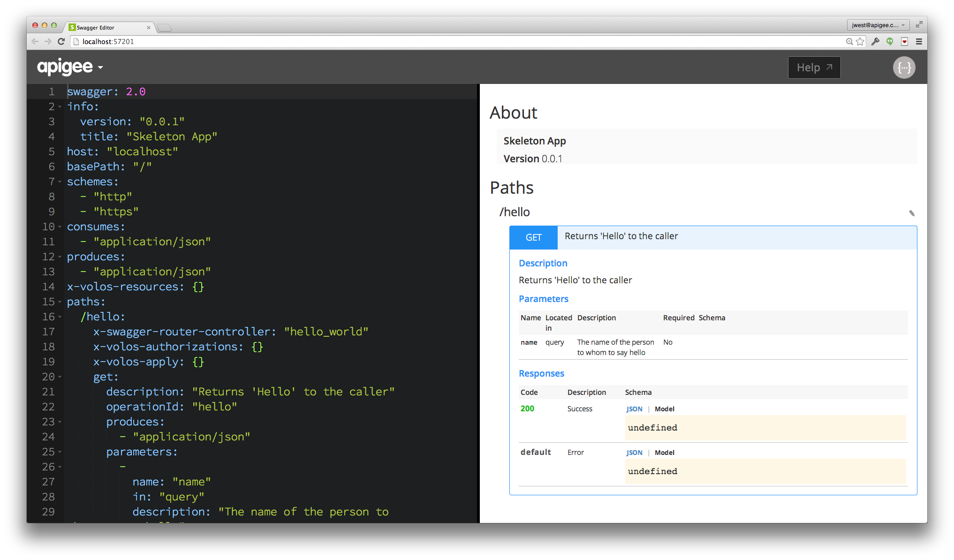This screenshot has height=560, width=954.
Task: Collapse the paths section fold arrow
Action: click(60, 302)
